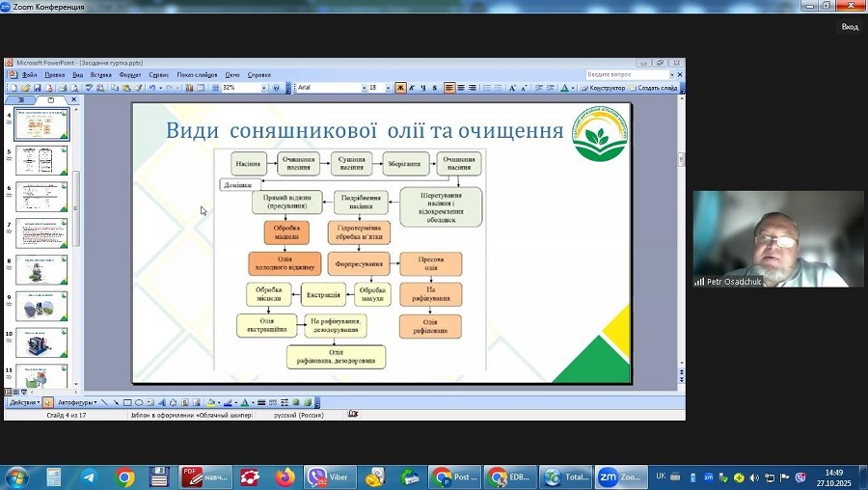The width and height of the screenshot is (868, 490).
Task: Click the Open folder icon
Action: coord(24,88)
